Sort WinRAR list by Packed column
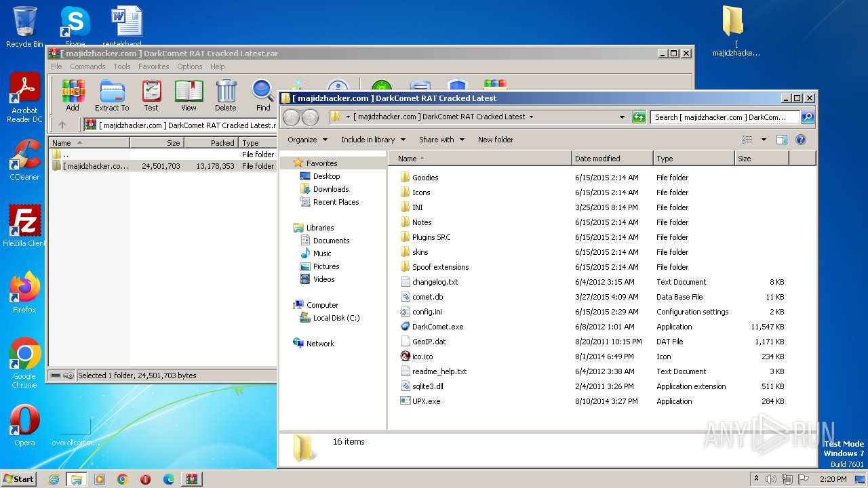 click(x=211, y=143)
